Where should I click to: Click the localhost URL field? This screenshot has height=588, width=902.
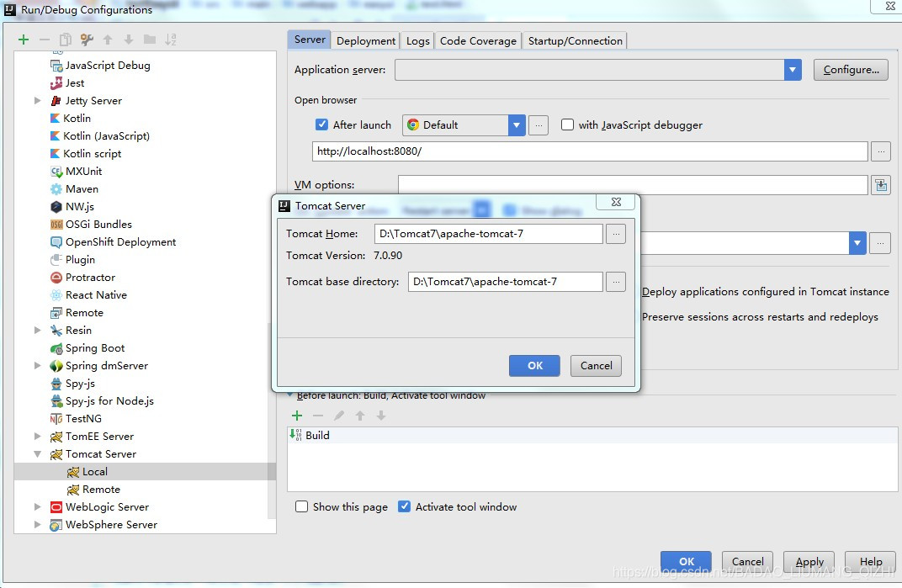pos(590,151)
